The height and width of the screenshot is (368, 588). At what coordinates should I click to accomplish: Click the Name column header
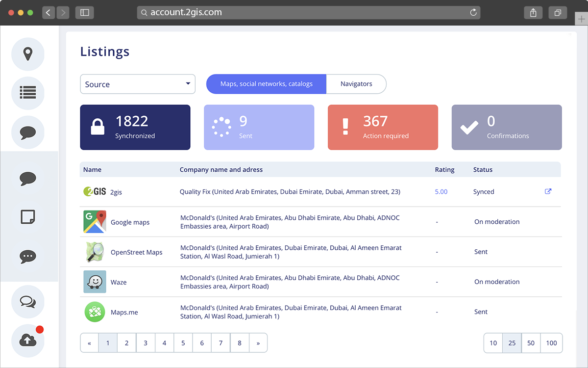coord(92,169)
